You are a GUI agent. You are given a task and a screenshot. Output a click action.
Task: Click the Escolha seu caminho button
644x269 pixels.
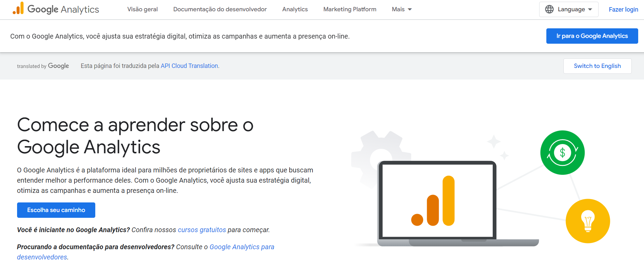tap(56, 210)
